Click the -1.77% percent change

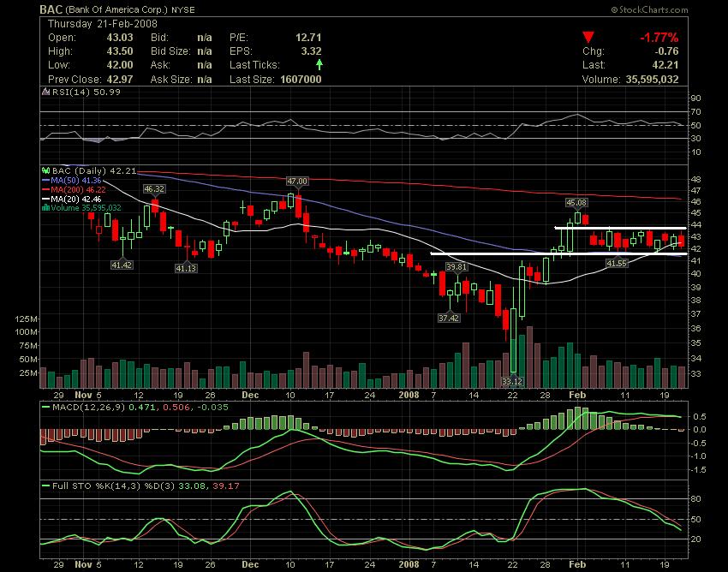click(659, 38)
